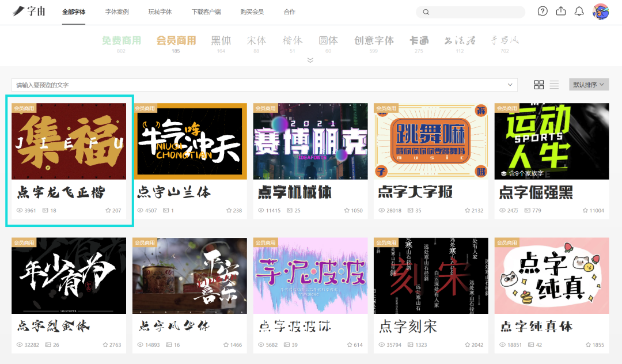Open notifications bell icon
The height and width of the screenshot is (364, 622).
point(579,12)
